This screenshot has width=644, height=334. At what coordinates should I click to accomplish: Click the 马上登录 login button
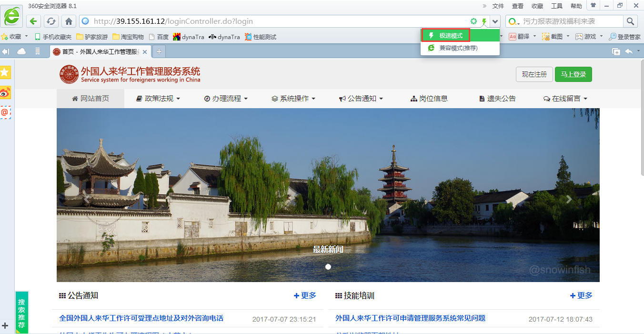pyautogui.click(x=573, y=74)
